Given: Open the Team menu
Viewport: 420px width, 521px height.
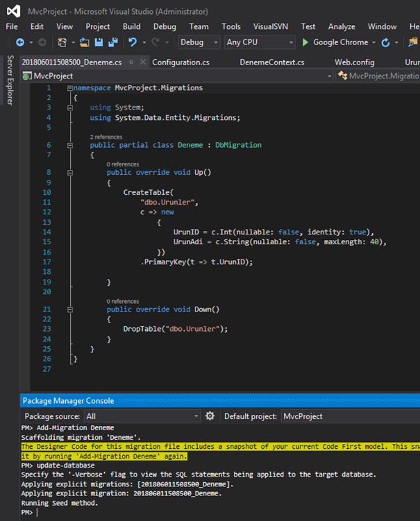Looking at the screenshot, I should pyautogui.click(x=199, y=26).
